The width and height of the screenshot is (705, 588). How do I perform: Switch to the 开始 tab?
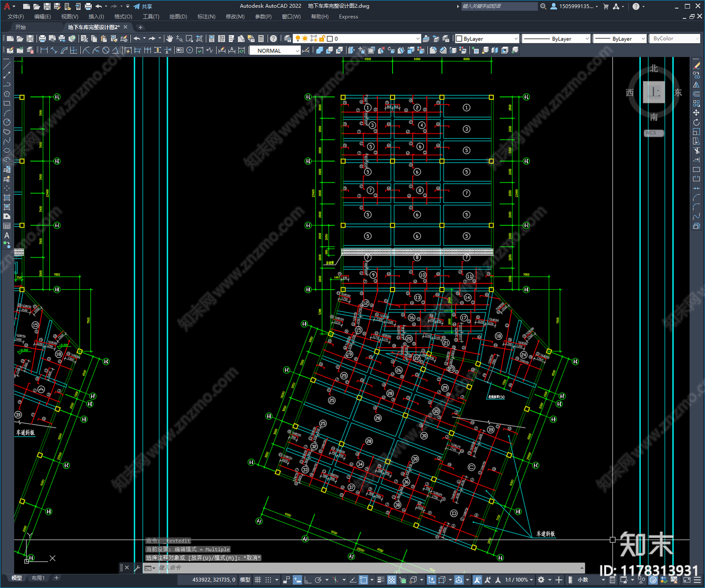(21, 27)
